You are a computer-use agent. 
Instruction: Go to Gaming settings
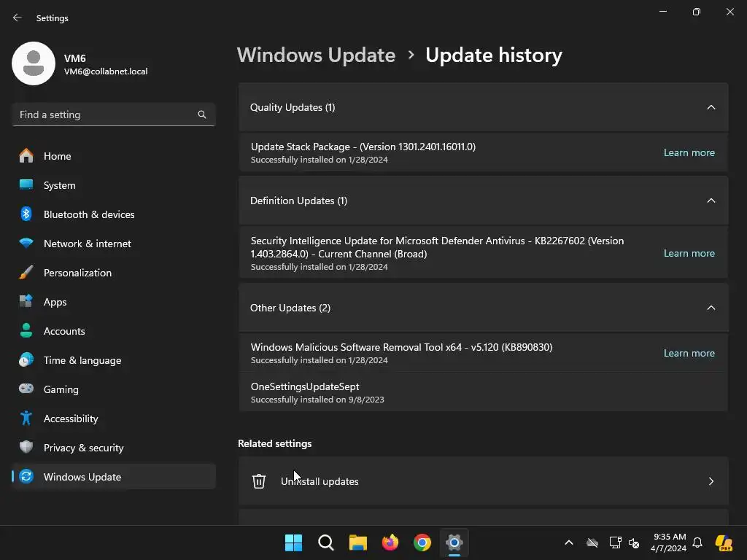pyautogui.click(x=113, y=389)
